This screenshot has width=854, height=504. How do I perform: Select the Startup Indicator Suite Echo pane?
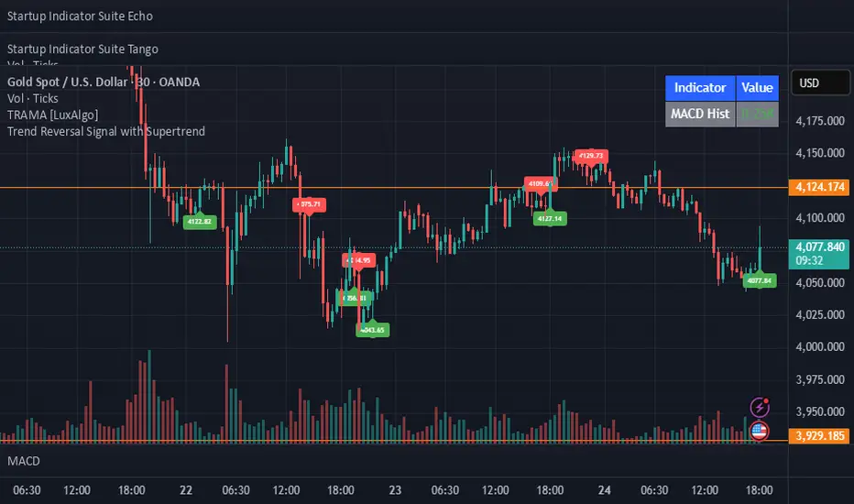(80, 16)
